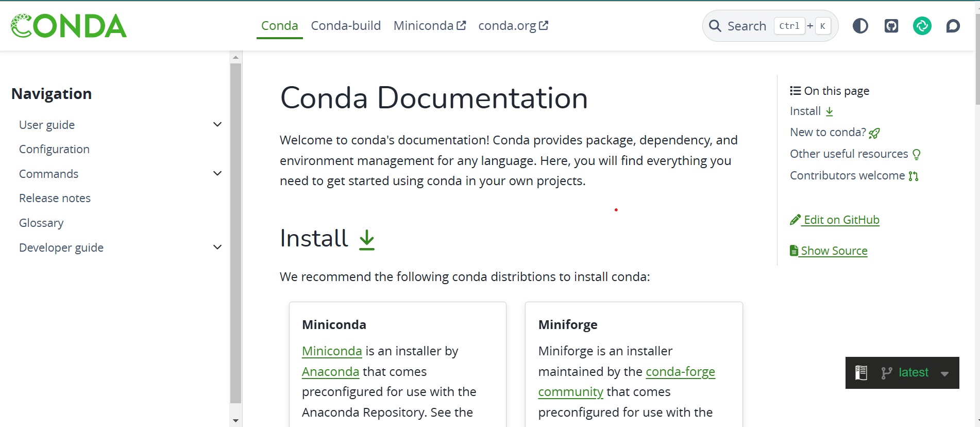The image size is (980, 427).
Task: Expand the Developer guide section chevron
Action: click(217, 247)
